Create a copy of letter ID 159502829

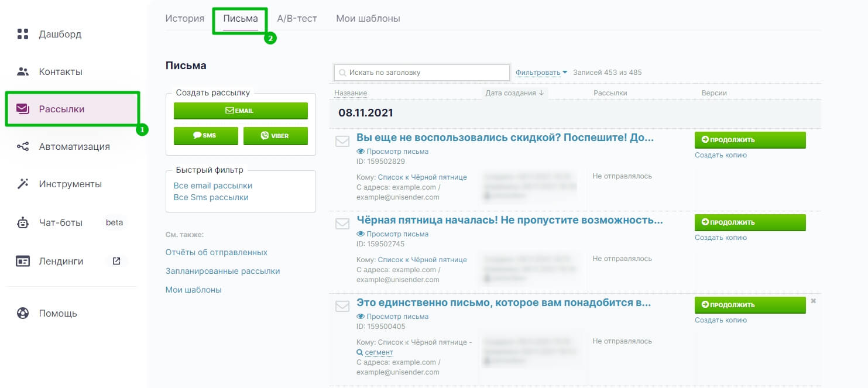coord(721,155)
